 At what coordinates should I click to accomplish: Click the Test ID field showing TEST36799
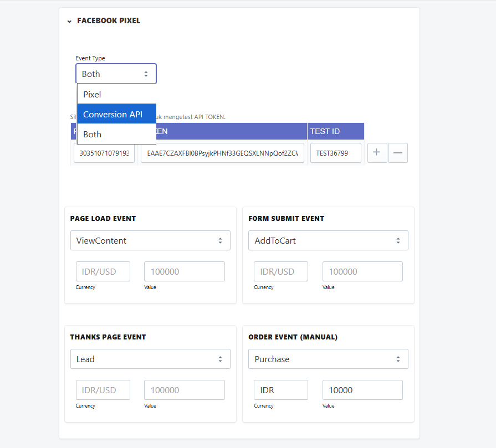click(x=336, y=153)
